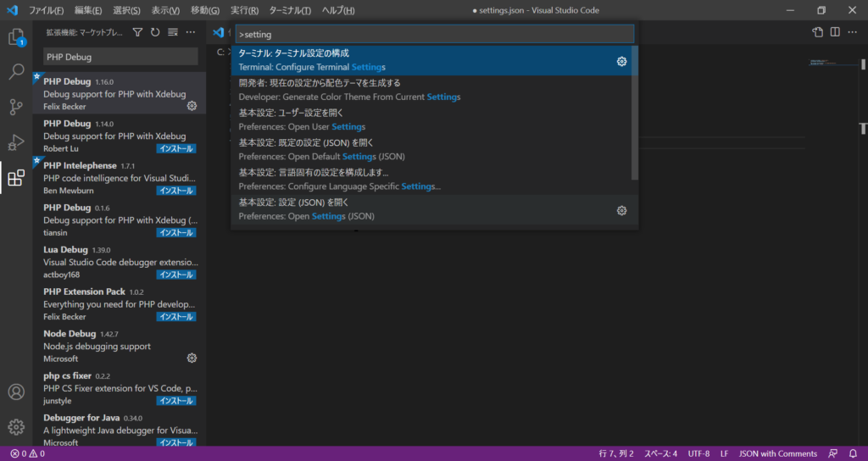Screen dimensions: 868x461
Task: Click the filter extensions funnel icon
Action: [138, 33]
